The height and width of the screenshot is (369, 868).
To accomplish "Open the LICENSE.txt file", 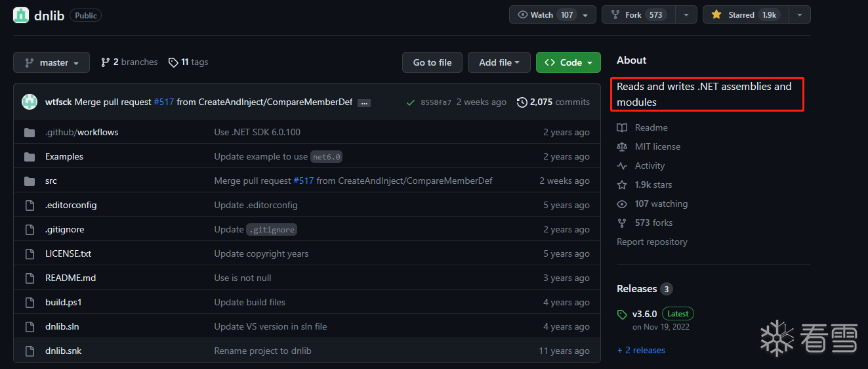I will [68, 253].
